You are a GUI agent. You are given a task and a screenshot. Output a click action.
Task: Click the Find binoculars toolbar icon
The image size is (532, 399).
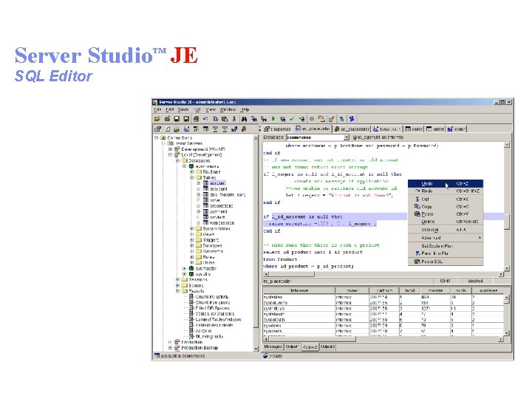click(244, 119)
